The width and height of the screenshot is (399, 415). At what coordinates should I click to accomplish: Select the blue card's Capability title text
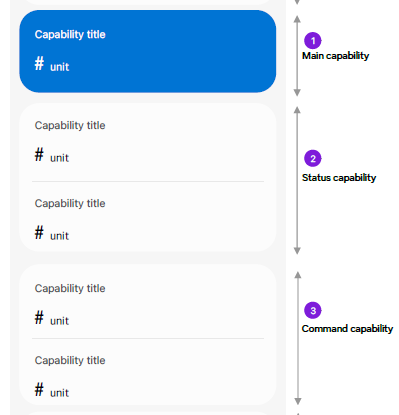pos(70,35)
